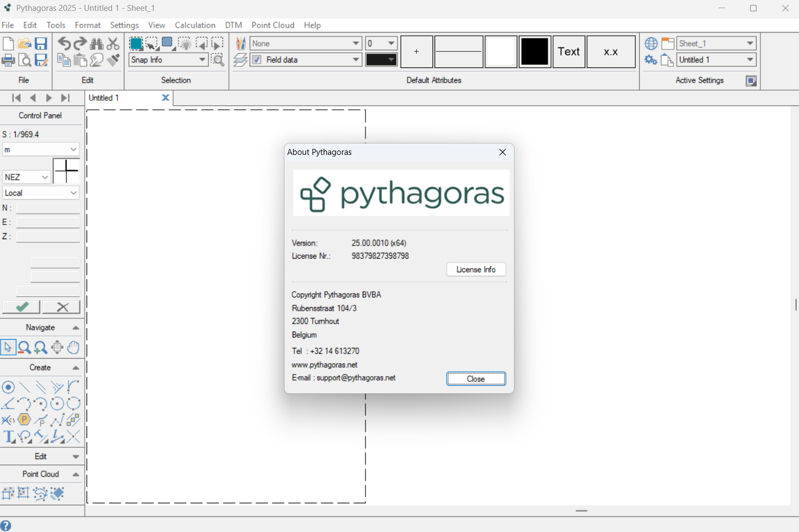This screenshot has height=532, width=799.
Task: Select the zoom out magnifier tool
Action: point(24,347)
